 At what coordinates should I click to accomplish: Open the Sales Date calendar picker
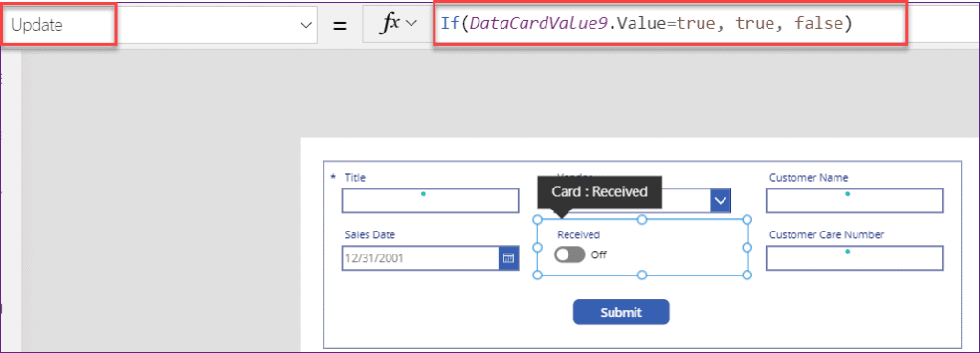(508, 258)
